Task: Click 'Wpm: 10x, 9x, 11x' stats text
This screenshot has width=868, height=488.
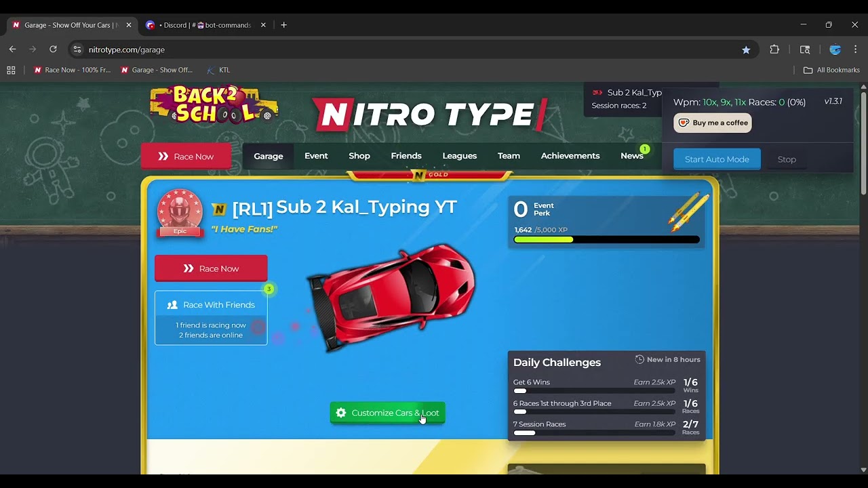Action: point(710,102)
